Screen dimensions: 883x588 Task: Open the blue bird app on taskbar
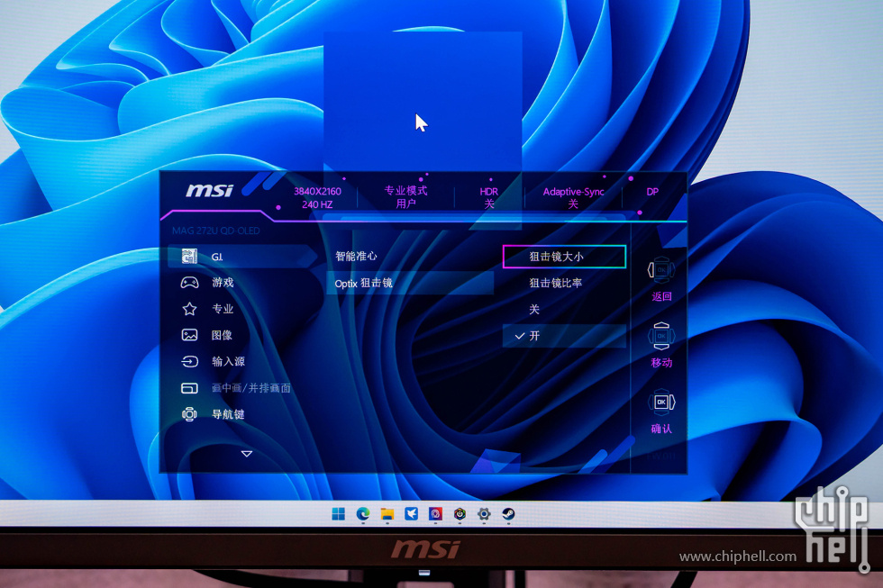coord(411,514)
